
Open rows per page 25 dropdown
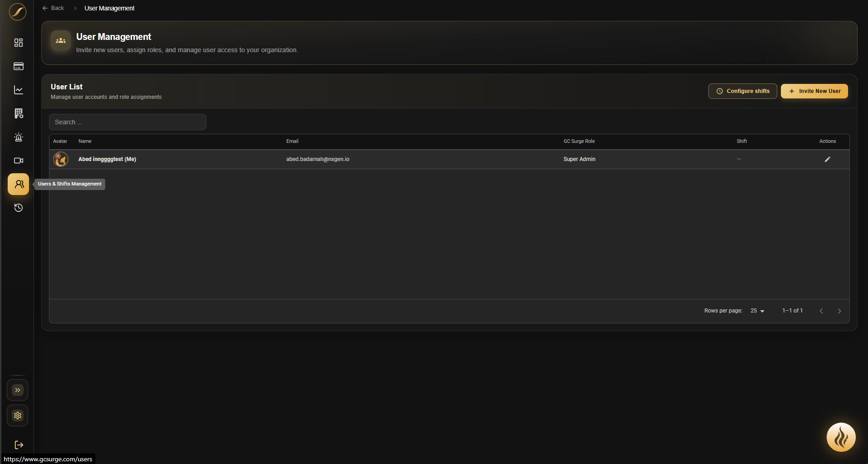click(x=757, y=311)
